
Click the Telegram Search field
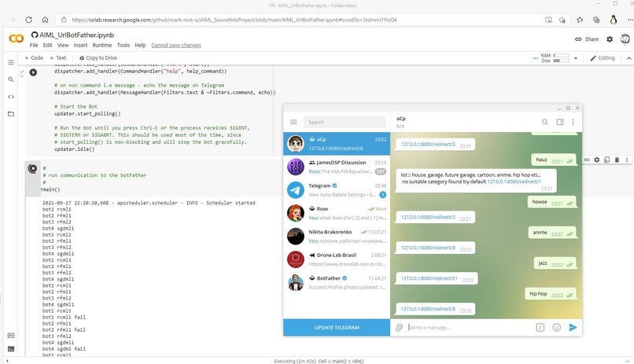tap(345, 122)
